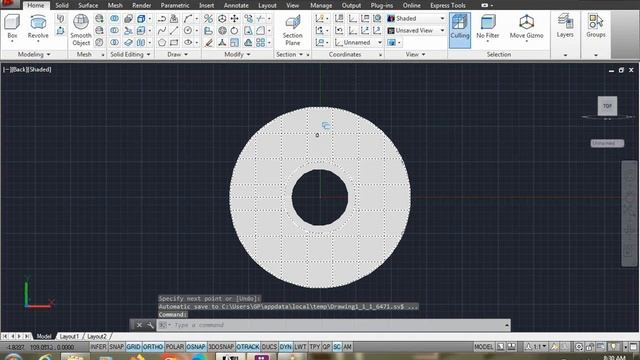This screenshot has height=360, width=640.
Task: Click the navigation bar on the right side of the viewport
Action: pyautogui.click(x=629, y=213)
